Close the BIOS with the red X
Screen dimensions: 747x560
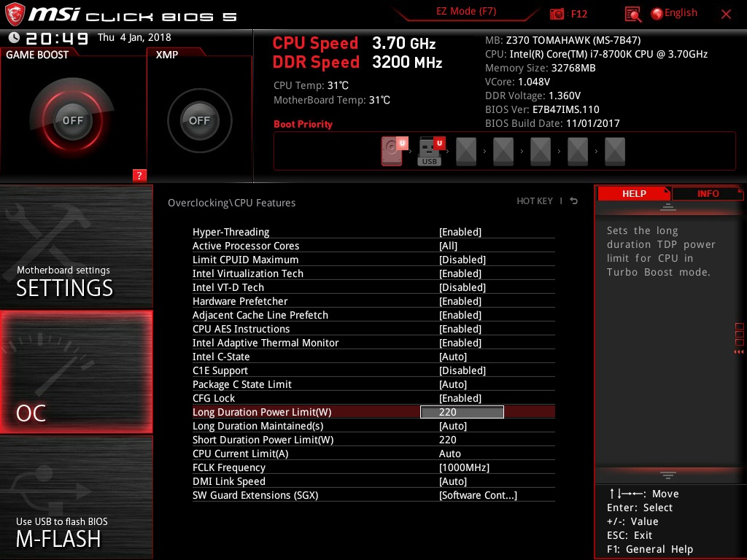pyautogui.click(x=726, y=14)
